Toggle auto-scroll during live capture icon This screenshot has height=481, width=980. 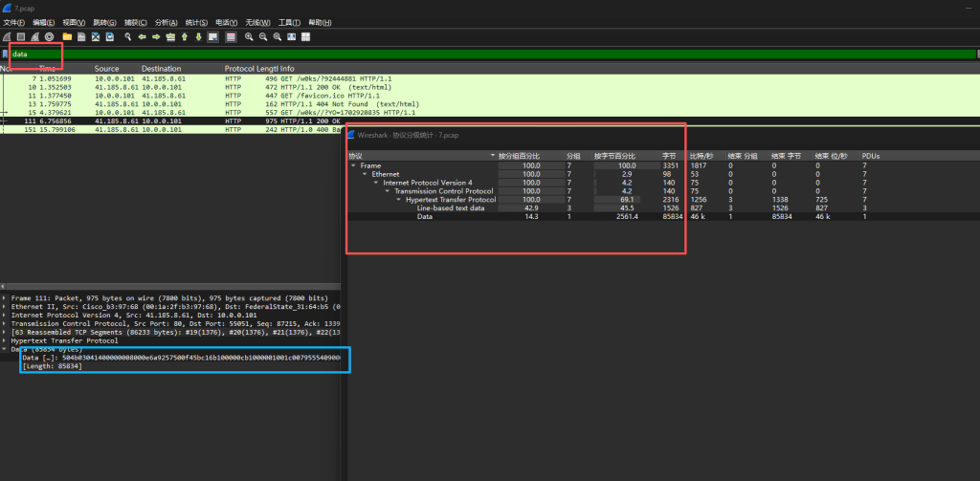[213, 37]
